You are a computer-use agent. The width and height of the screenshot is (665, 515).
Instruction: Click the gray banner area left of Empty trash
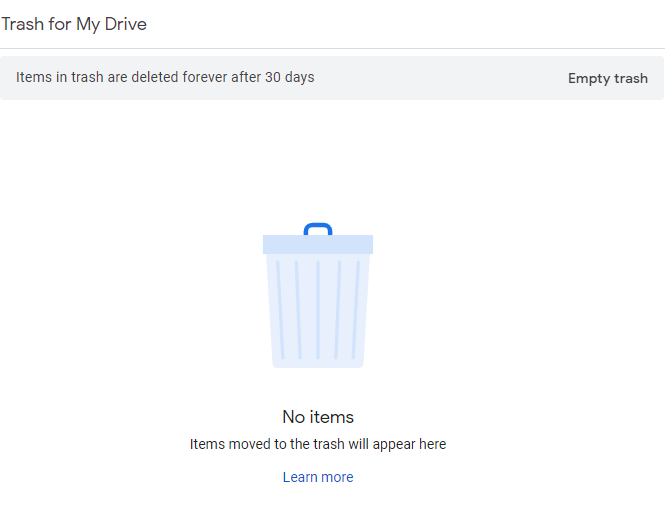(440, 78)
